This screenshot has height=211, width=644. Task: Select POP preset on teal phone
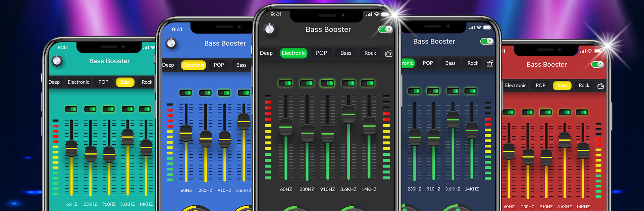103,82
